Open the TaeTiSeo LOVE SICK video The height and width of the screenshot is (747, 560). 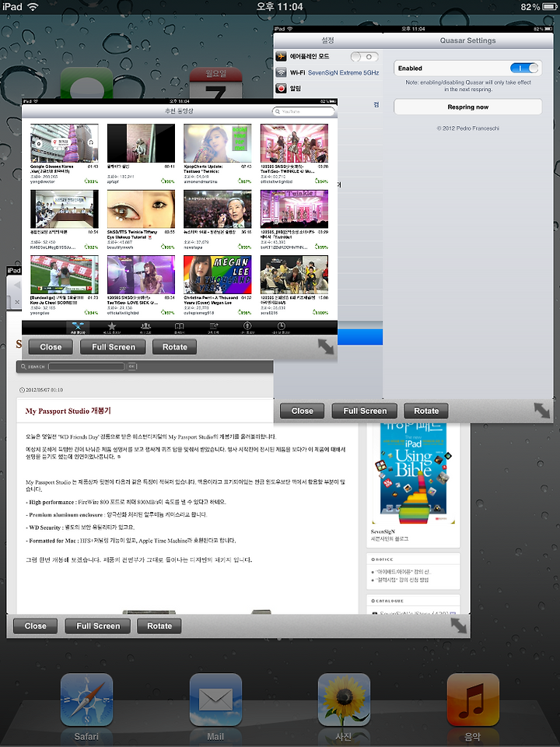click(x=141, y=275)
